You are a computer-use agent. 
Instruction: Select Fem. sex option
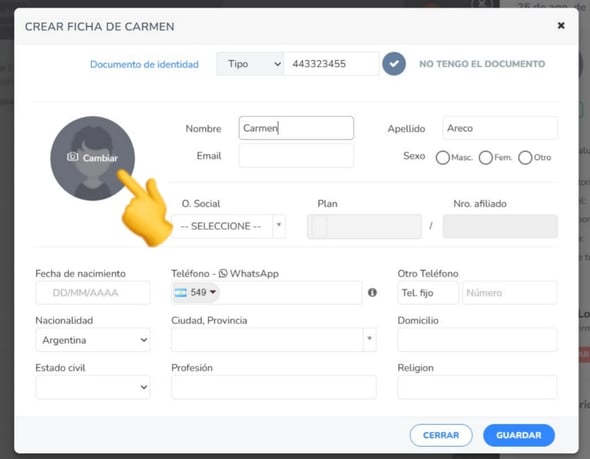(485, 158)
